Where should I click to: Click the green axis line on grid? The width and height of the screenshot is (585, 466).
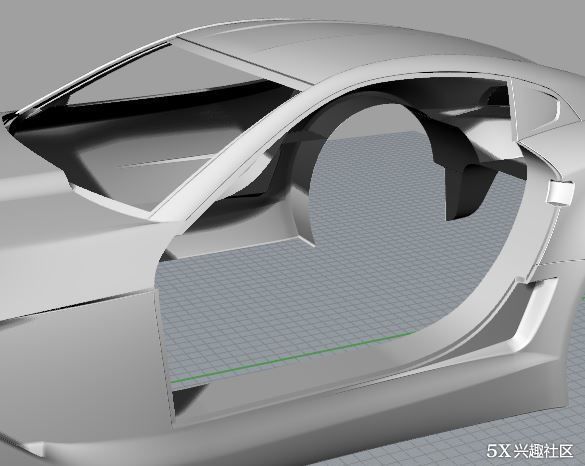coord(293,356)
